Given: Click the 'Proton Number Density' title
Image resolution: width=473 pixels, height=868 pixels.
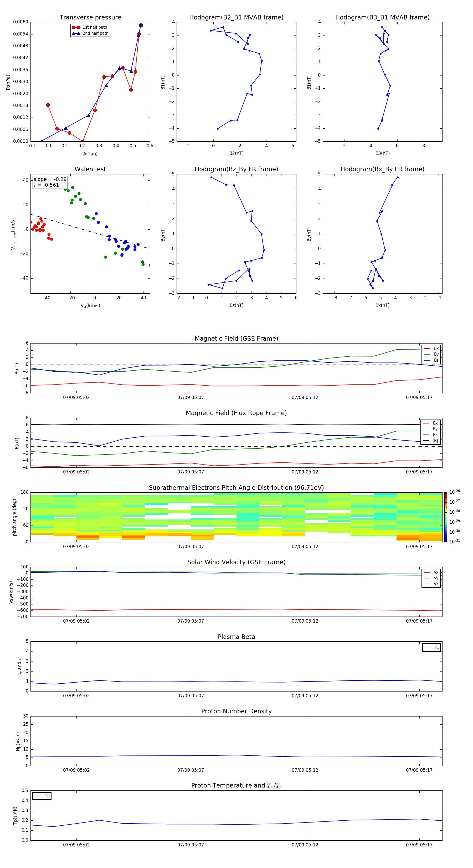Looking at the screenshot, I should [x=236, y=711].
